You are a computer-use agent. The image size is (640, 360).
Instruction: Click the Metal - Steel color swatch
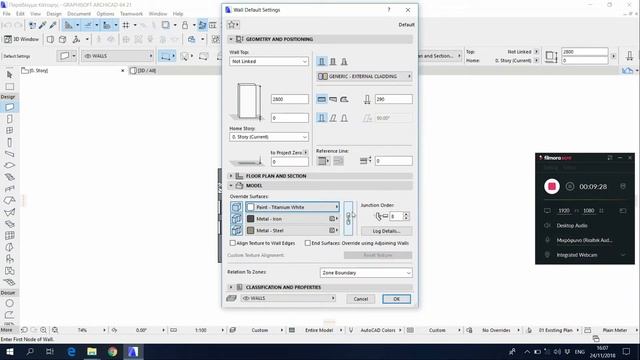tap(251, 230)
